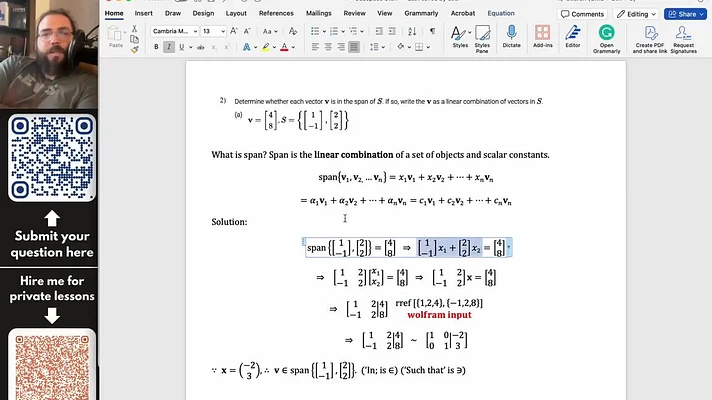The image size is (712, 400).
Task: Open the Layout tab
Action: click(x=236, y=14)
